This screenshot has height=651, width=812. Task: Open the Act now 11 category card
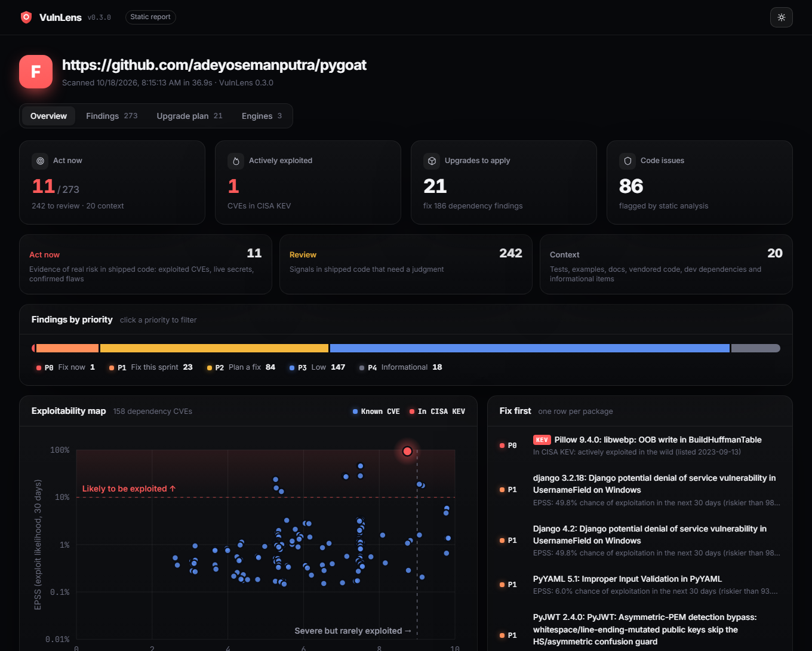(146, 264)
